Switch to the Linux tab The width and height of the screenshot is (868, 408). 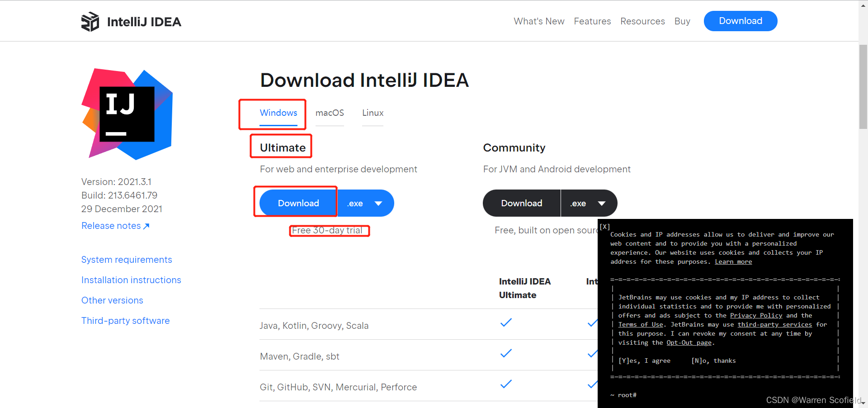pyautogui.click(x=373, y=113)
